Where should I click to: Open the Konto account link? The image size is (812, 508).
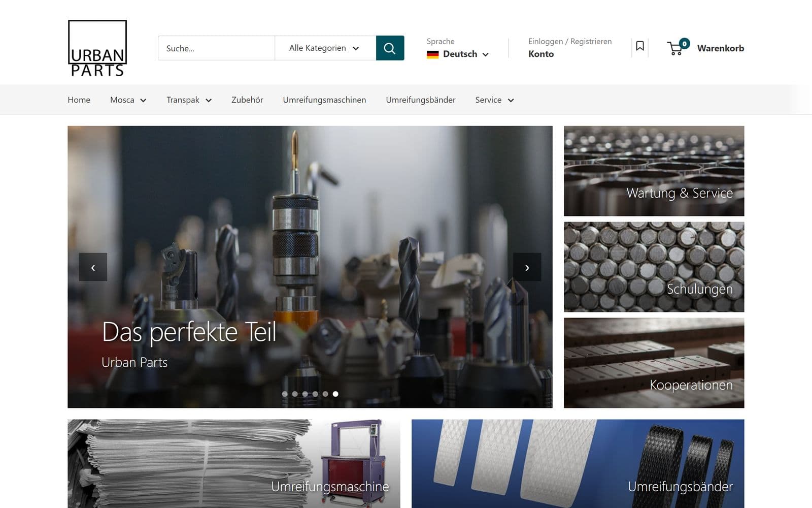[541, 54]
